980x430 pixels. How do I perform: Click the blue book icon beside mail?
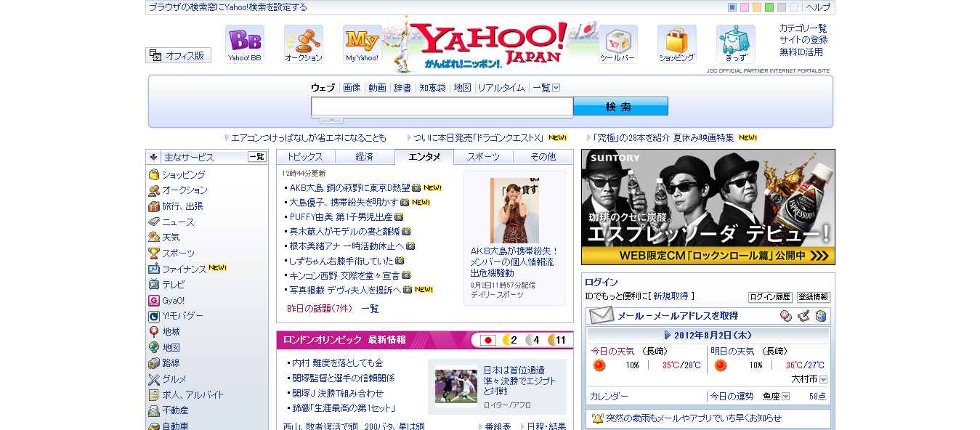pyautogui.click(x=821, y=316)
